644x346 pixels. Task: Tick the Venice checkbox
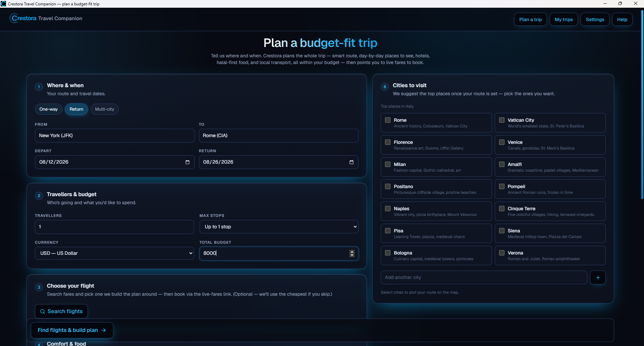tap(502, 142)
